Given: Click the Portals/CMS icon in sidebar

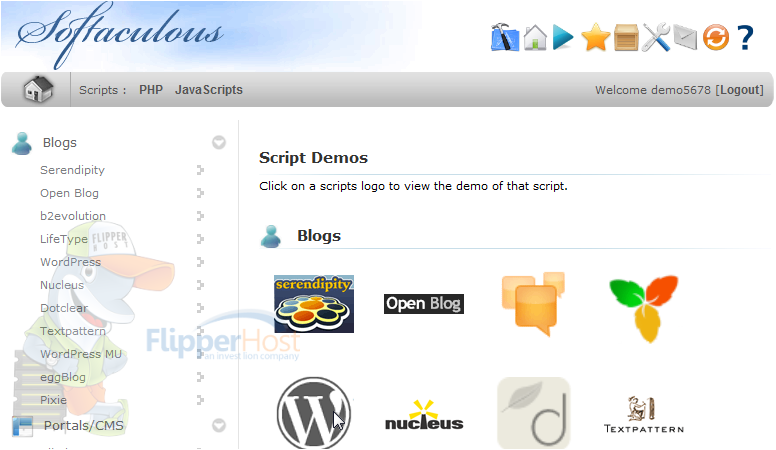Looking at the screenshot, I should click(x=22, y=426).
